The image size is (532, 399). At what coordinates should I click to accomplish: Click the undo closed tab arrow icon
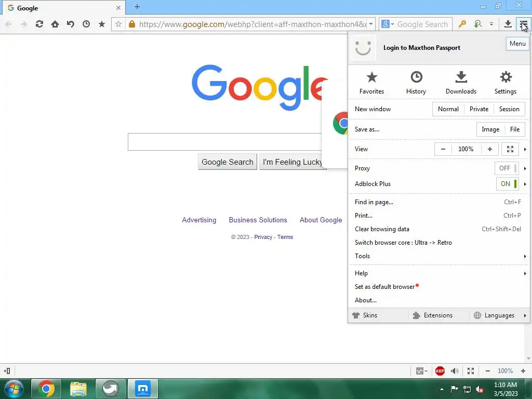pyautogui.click(x=71, y=24)
